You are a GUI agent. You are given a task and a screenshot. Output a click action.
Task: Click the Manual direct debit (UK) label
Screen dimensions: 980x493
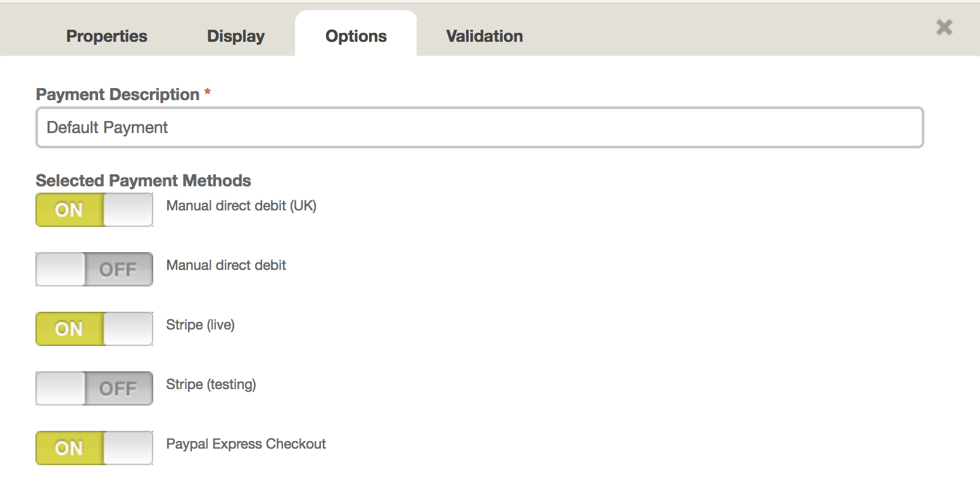coord(241,206)
